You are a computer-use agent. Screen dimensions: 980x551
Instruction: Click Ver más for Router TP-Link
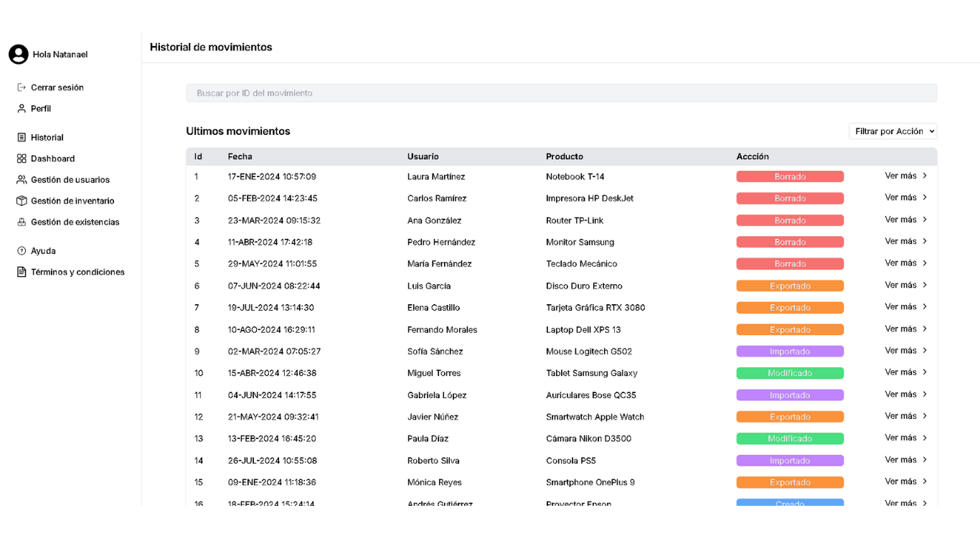pos(901,220)
